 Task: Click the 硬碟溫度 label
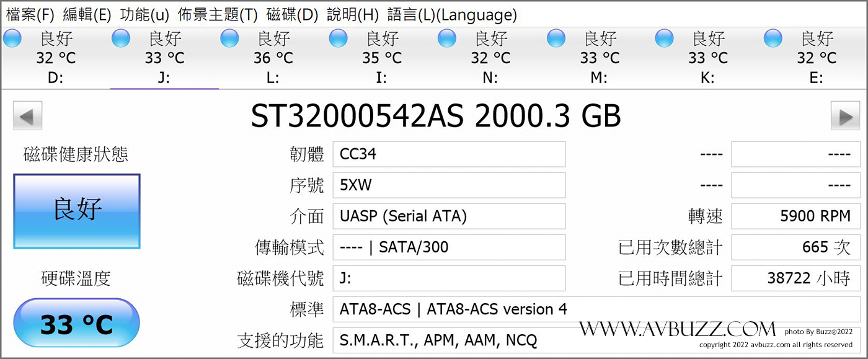tap(76, 278)
